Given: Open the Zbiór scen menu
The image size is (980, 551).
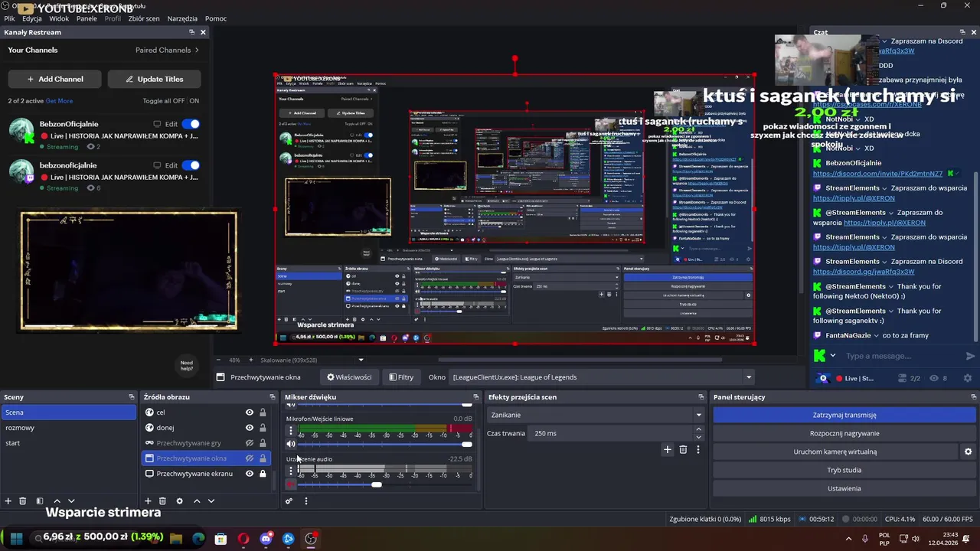Looking at the screenshot, I should point(144,18).
